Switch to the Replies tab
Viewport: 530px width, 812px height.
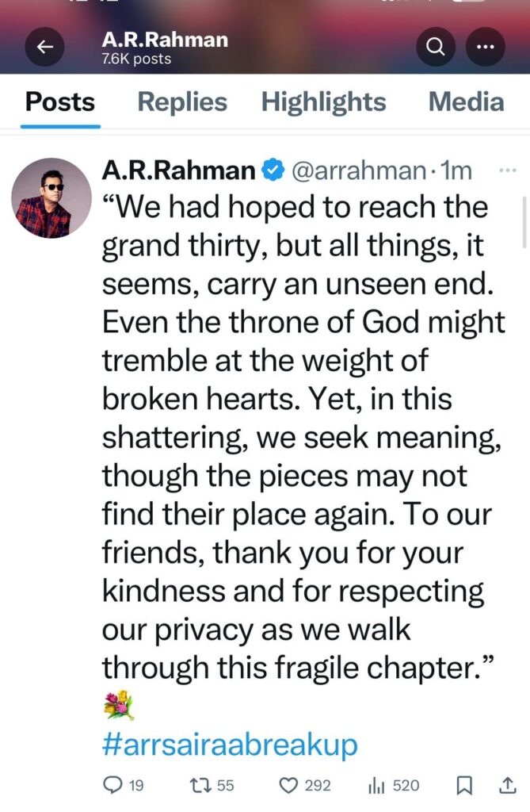[x=182, y=101]
